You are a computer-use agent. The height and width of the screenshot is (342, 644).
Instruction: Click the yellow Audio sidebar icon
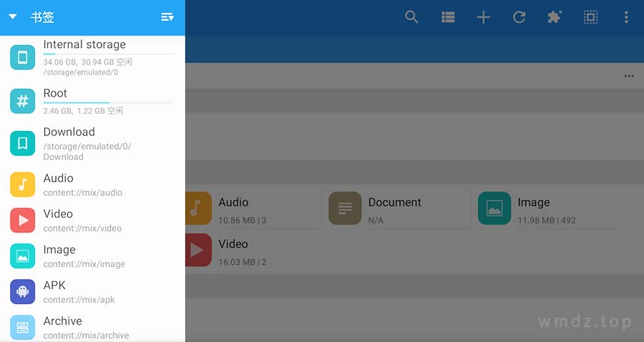[23, 185]
